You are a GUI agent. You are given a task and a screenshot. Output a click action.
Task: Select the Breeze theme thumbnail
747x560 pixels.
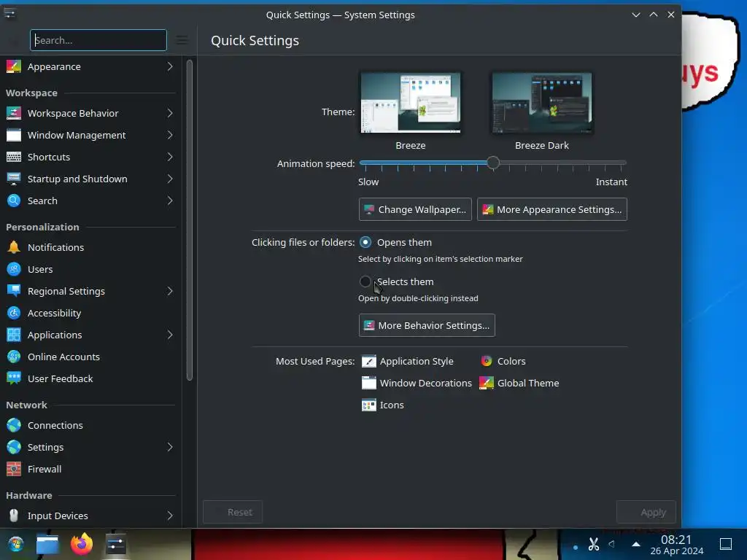[411, 103]
